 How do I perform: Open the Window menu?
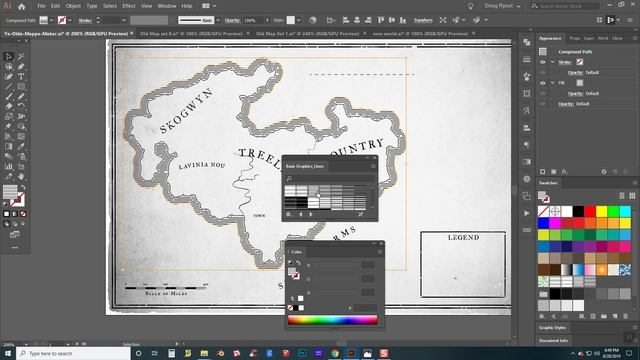coord(167,6)
